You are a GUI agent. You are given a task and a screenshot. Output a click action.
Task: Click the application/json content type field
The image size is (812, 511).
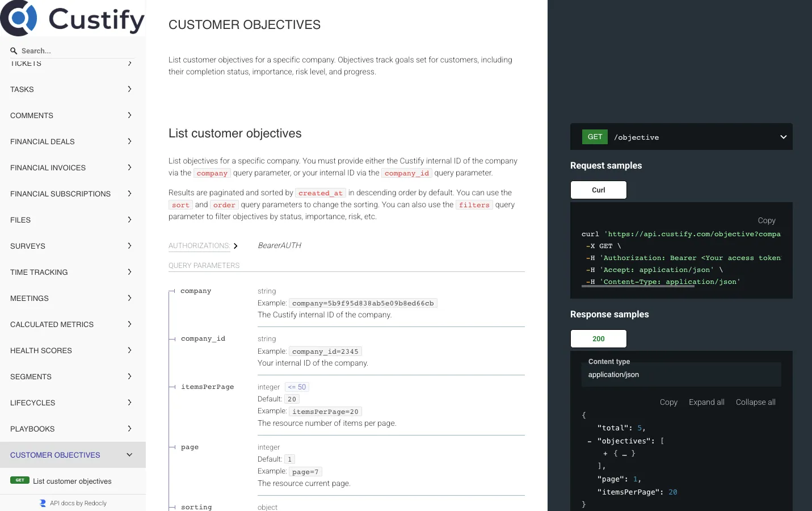point(681,375)
